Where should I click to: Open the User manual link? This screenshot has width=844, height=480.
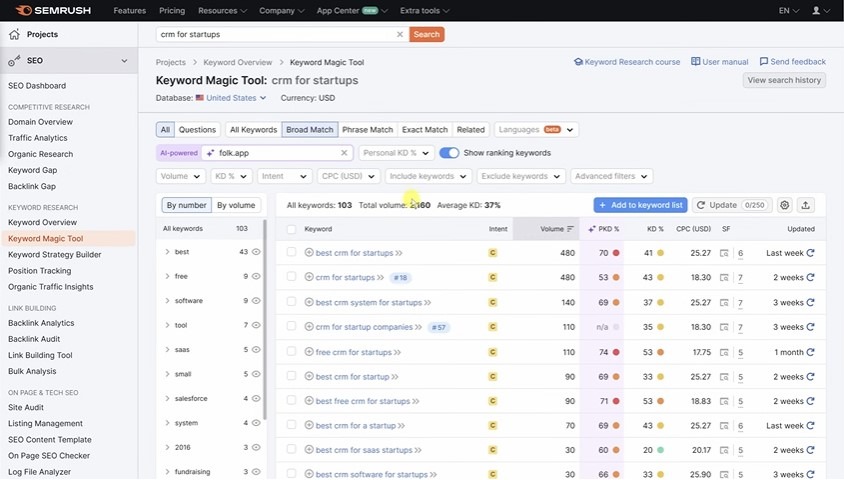pyautogui.click(x=720, y=62)
